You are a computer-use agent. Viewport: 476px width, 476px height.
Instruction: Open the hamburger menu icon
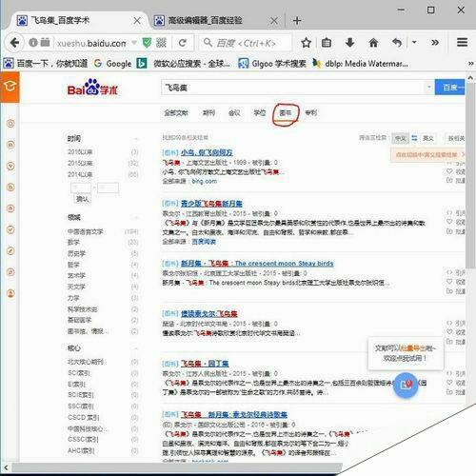tap(462, 42)
